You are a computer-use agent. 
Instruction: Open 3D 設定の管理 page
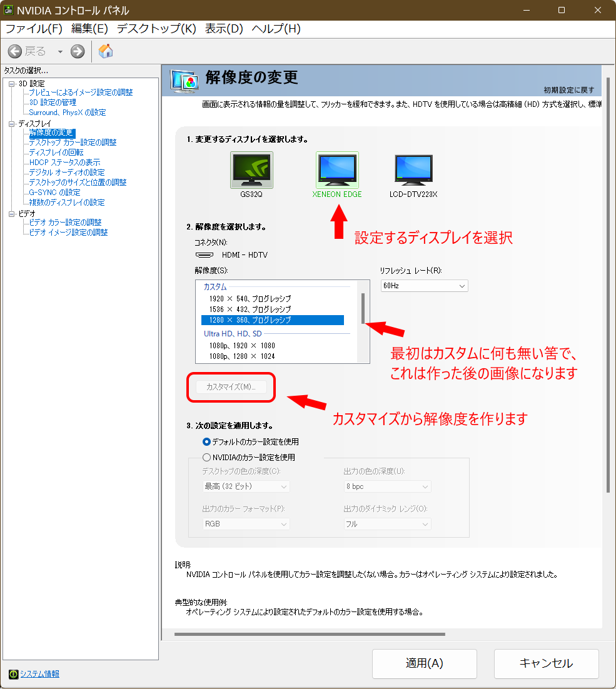pos(53,103)
